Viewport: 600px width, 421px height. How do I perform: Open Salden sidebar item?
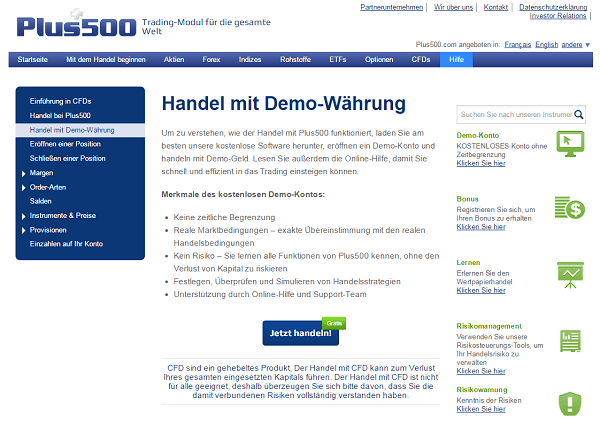click(x=41, y=201)
